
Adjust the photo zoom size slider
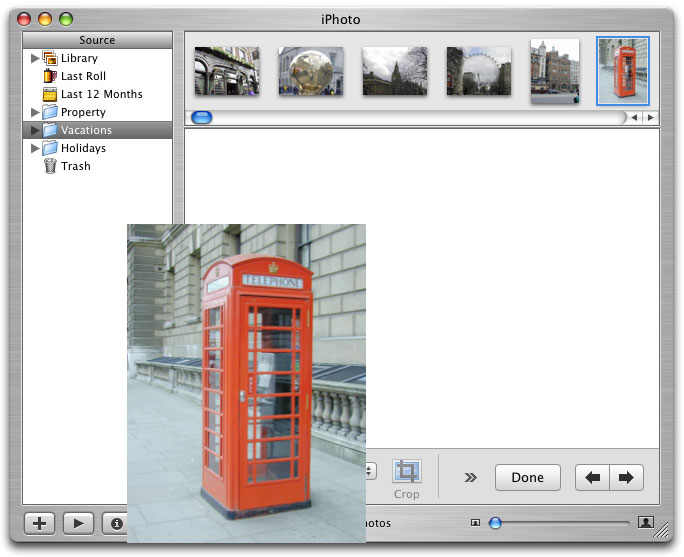pos(495,522)
